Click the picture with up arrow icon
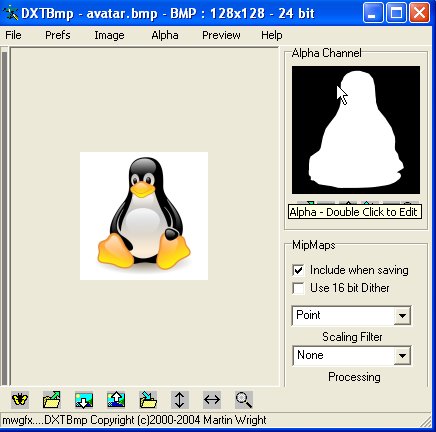The width and height of the screenshot is (436, 432). point(116,399)
